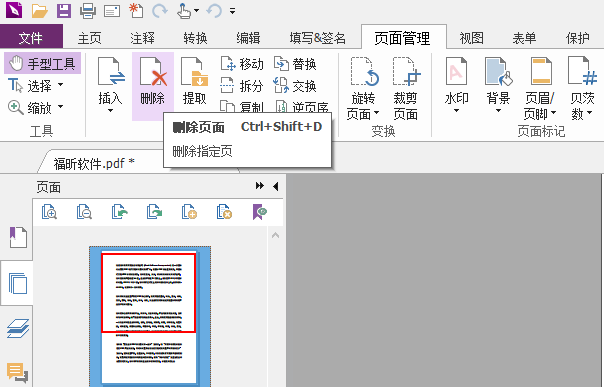The image size is (604, 387).
Task: Click the purple bookmark-eye icon in pages panel
Action: [260, 212]
